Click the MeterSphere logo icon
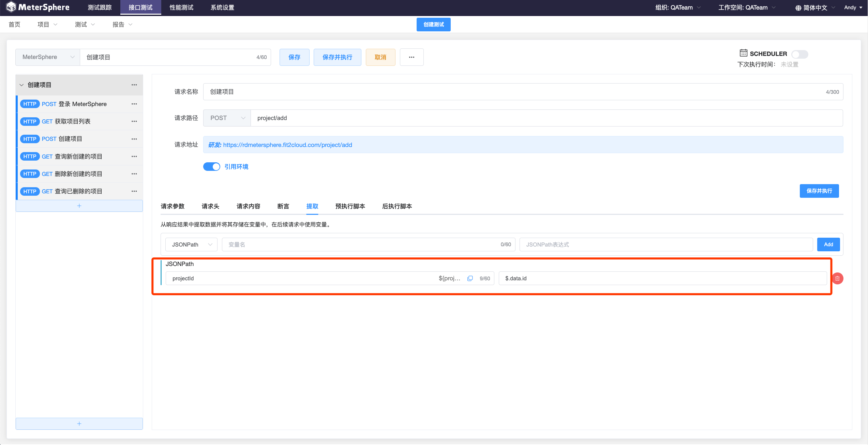868x445 pixels. [x=11, y=7]
